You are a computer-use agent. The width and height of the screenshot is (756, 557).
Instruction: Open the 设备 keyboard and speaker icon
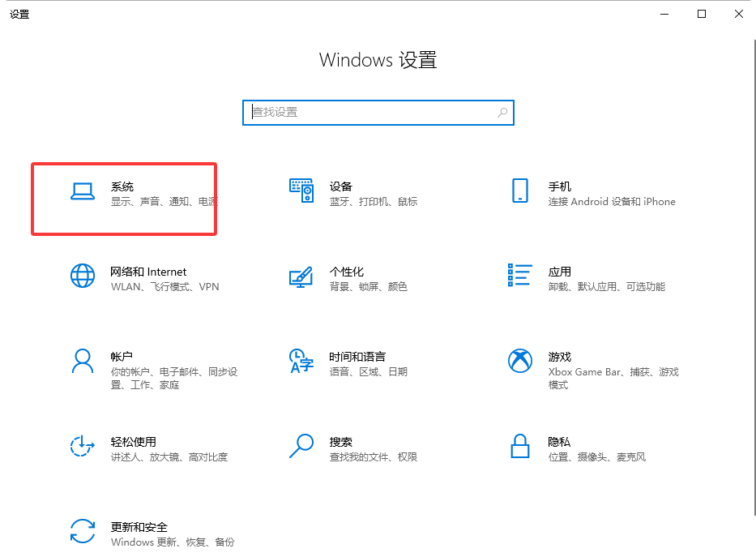pos(301,191)
